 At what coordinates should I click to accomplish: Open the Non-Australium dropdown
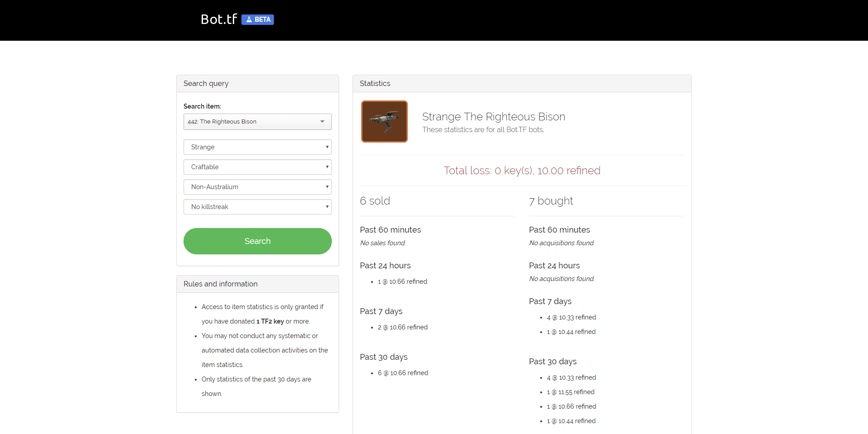[x=258, y=187]
